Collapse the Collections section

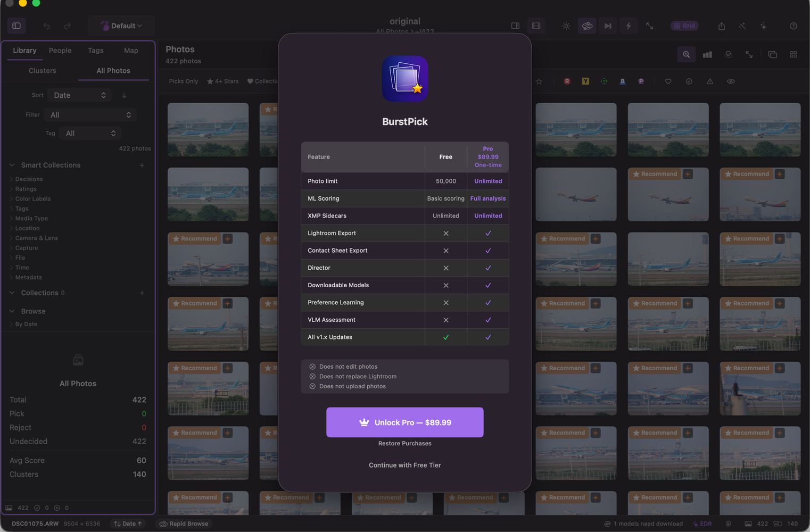pyautogui.click(x=12, y=293)
